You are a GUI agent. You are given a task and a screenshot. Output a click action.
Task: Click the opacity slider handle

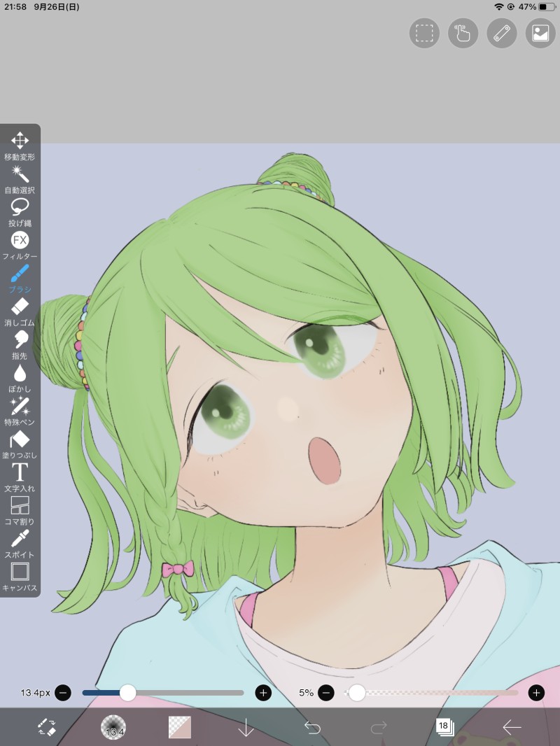click(357, 693)
